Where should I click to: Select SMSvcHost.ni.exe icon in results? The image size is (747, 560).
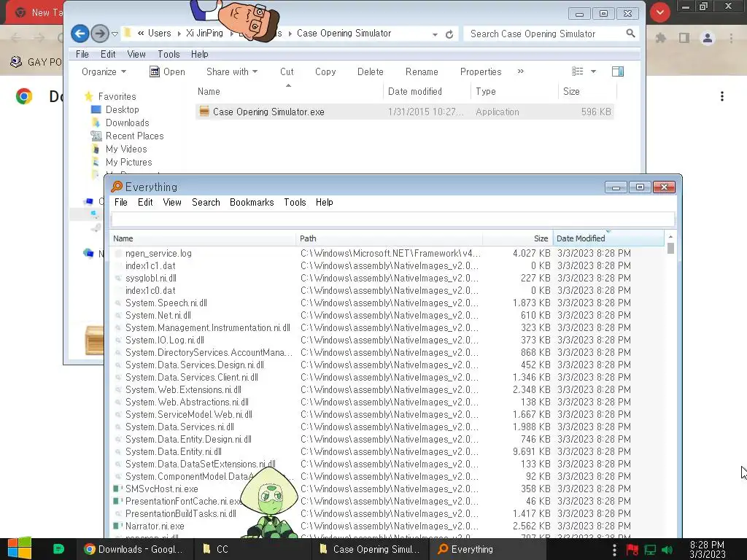tap(117, 489)
